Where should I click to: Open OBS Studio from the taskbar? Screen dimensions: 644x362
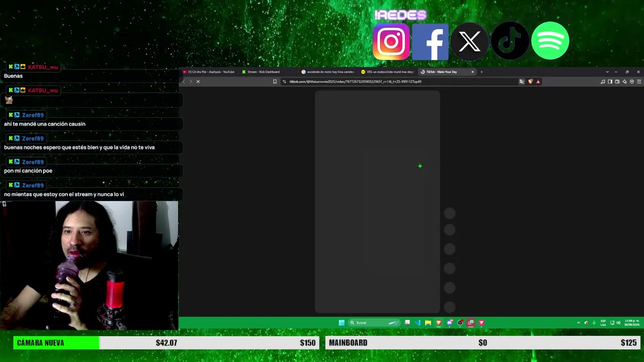click(460, 323)
